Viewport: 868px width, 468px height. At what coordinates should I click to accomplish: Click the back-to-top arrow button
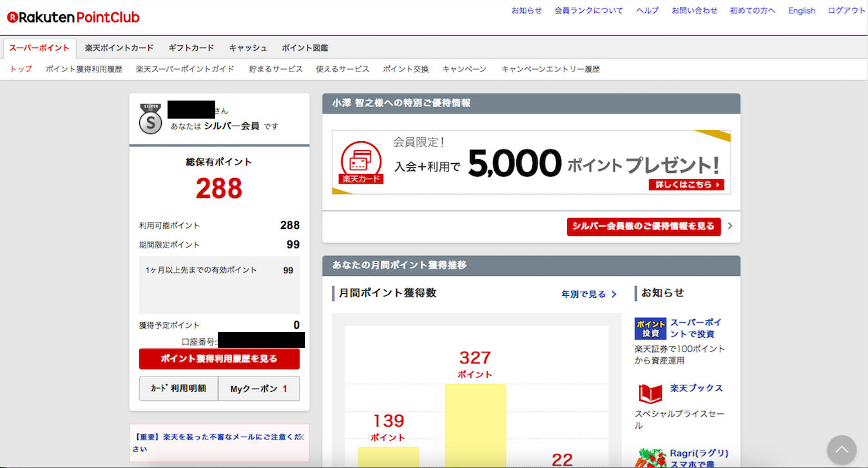[842, 450]
